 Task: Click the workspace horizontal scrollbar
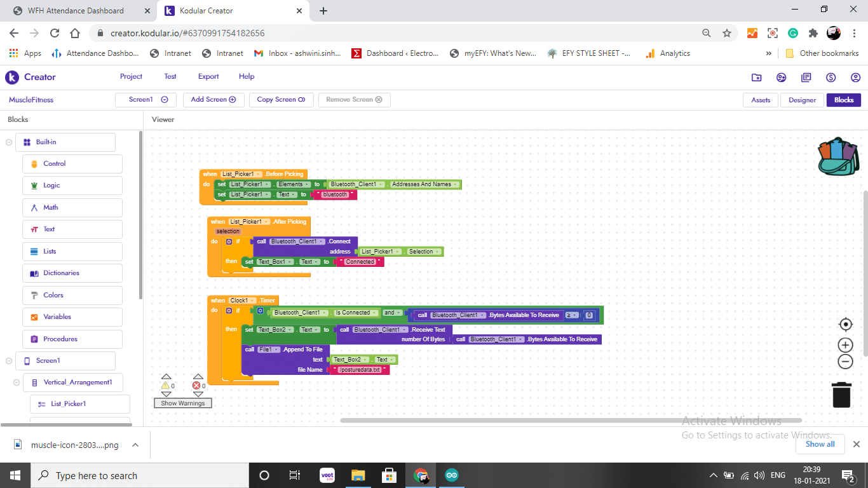pyautogui.click(x=571, y=420)
